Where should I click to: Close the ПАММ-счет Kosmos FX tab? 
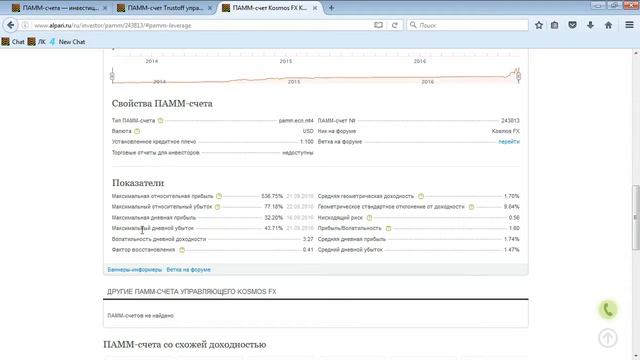(315, 8)
